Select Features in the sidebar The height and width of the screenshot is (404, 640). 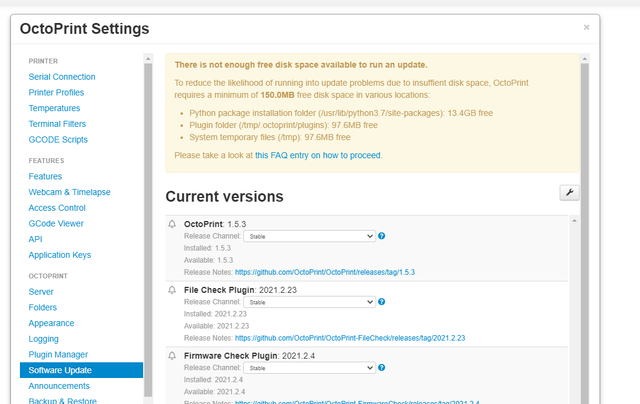coord(45,176)
